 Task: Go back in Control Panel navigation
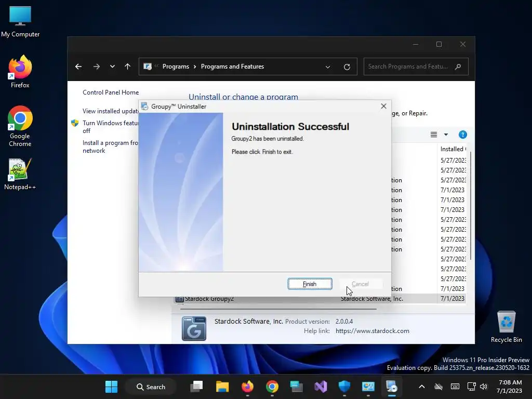click(78, 66)
